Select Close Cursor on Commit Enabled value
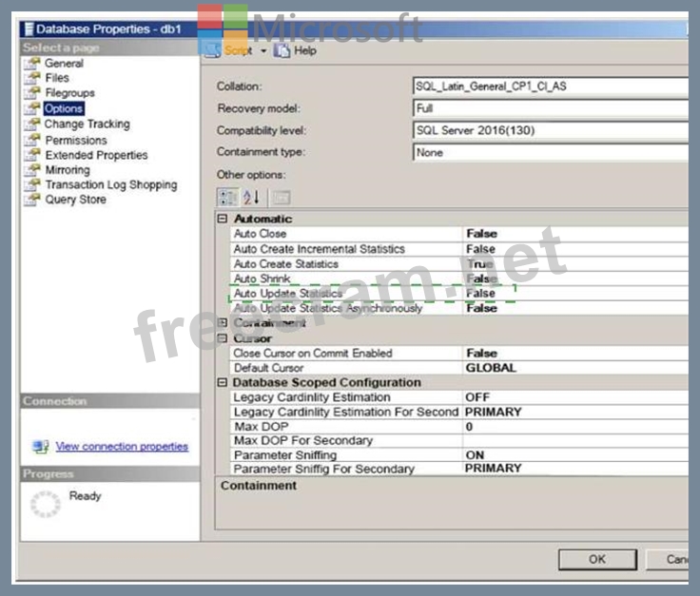The image size is (700, 596). pyautogui.click(x=481, y=354)
